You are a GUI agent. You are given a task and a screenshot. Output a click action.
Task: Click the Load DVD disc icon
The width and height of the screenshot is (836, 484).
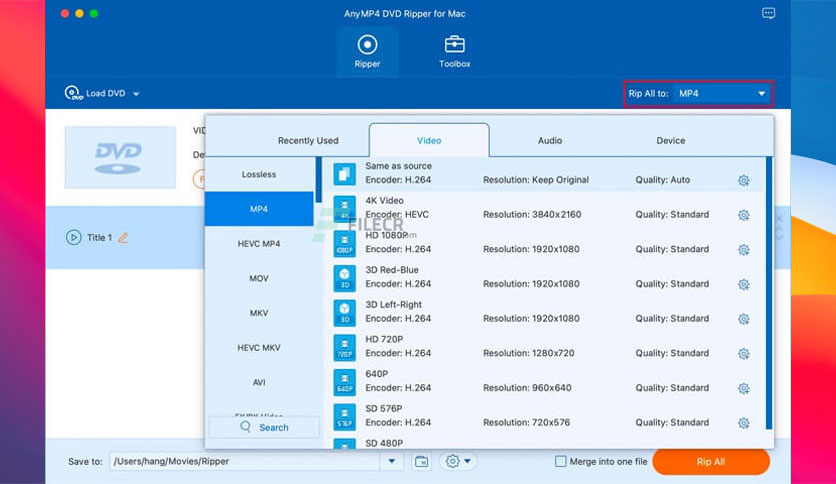click(x=73, y=93)
